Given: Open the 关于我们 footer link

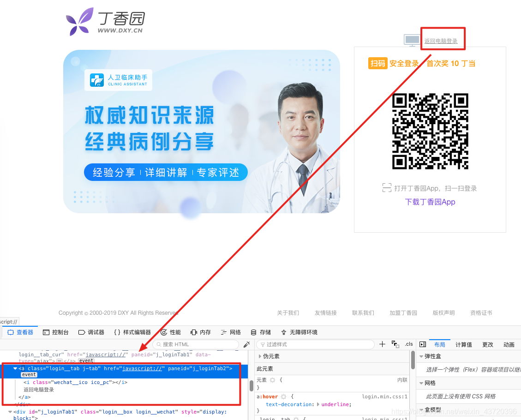Looking at the screenshot, I should [x=288, y=312].
